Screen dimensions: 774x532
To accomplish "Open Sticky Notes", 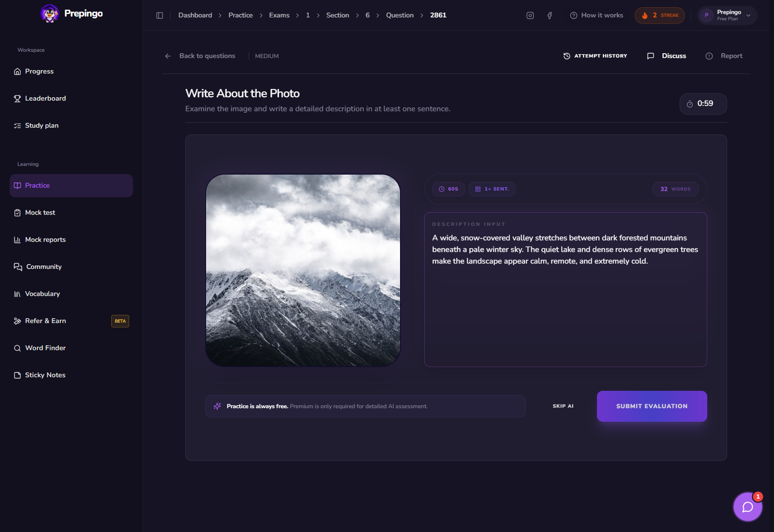I will coord(71,375).
